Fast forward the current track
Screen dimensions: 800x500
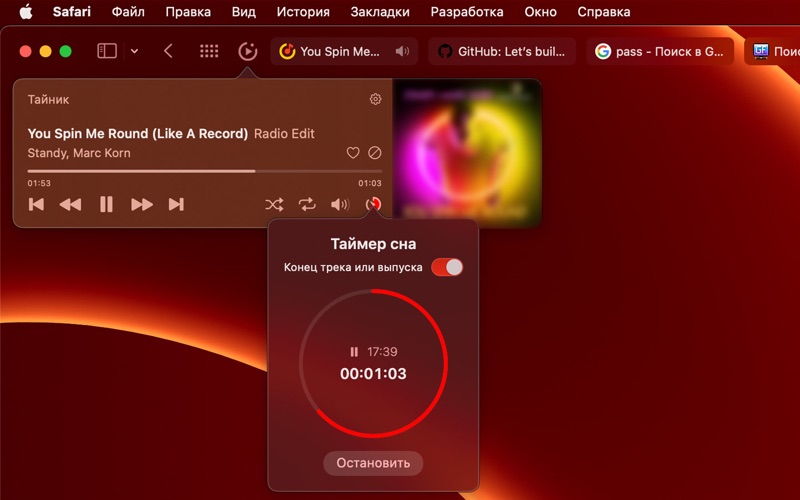pyautogui.click(x=142, y=205)
